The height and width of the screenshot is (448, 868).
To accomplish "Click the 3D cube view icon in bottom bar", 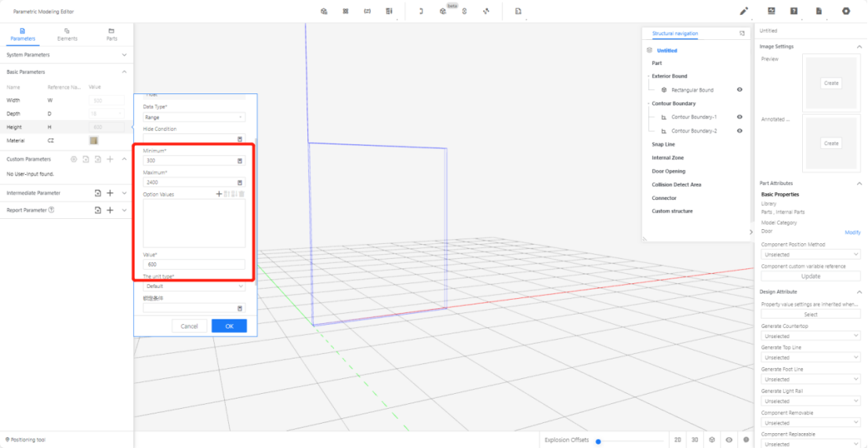I will (x=712, y=440).
